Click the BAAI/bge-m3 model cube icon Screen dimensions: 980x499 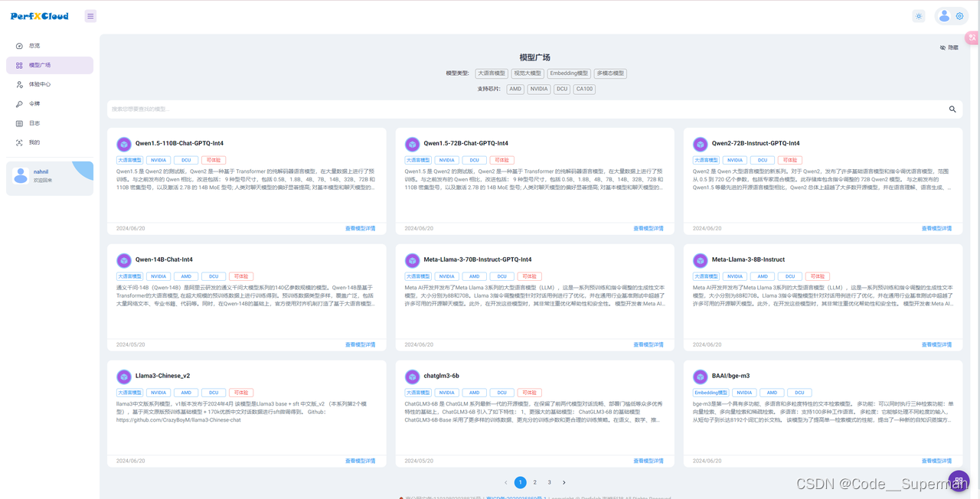(x=700, y=377)
